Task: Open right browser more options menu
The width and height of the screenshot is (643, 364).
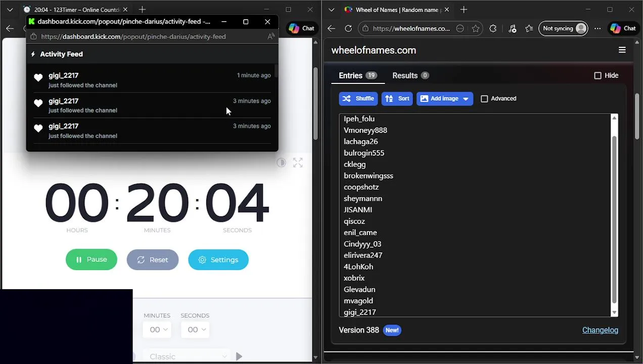Action: point(598,28)
